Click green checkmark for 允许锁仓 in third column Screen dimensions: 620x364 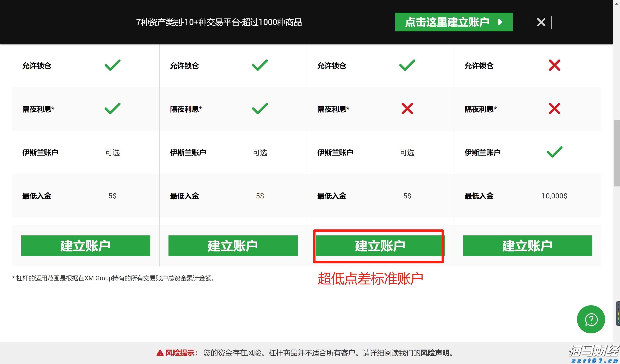pyautogui.click(x=407, y=65)
